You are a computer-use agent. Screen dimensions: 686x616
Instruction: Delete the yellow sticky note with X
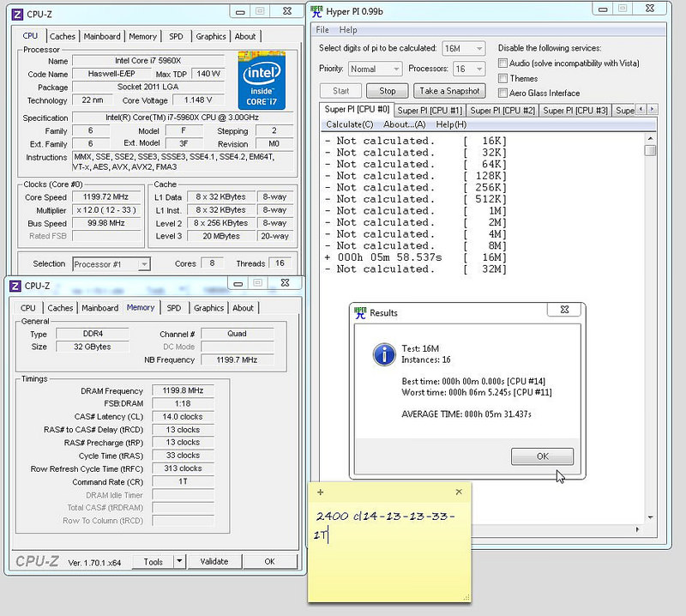pos(459,492)
